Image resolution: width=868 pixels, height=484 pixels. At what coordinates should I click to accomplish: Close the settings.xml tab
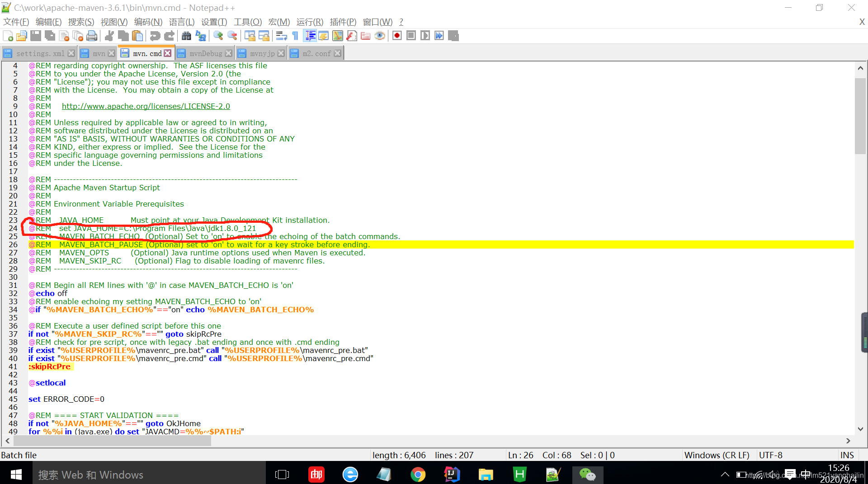pyautogui.click(x=71, y=53)
